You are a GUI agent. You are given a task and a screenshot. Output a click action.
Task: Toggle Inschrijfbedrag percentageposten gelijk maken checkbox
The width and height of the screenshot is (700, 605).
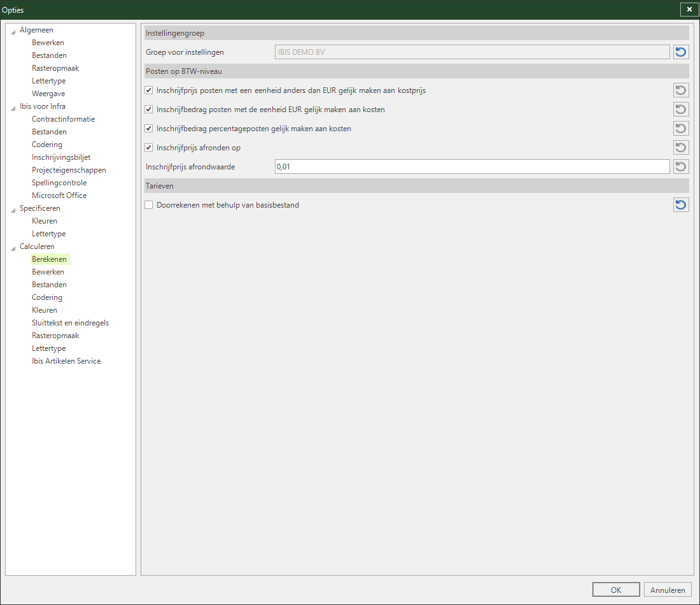[149, 129]
